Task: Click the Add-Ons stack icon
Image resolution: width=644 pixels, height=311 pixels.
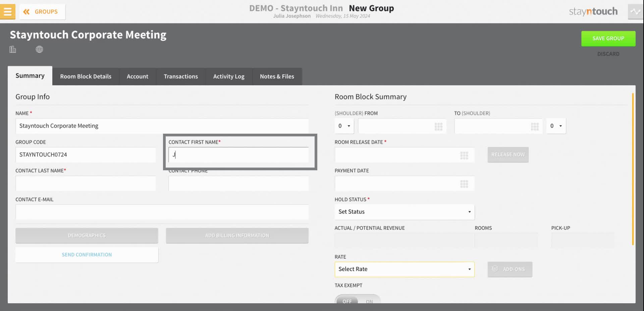Action: click(495, 269)
